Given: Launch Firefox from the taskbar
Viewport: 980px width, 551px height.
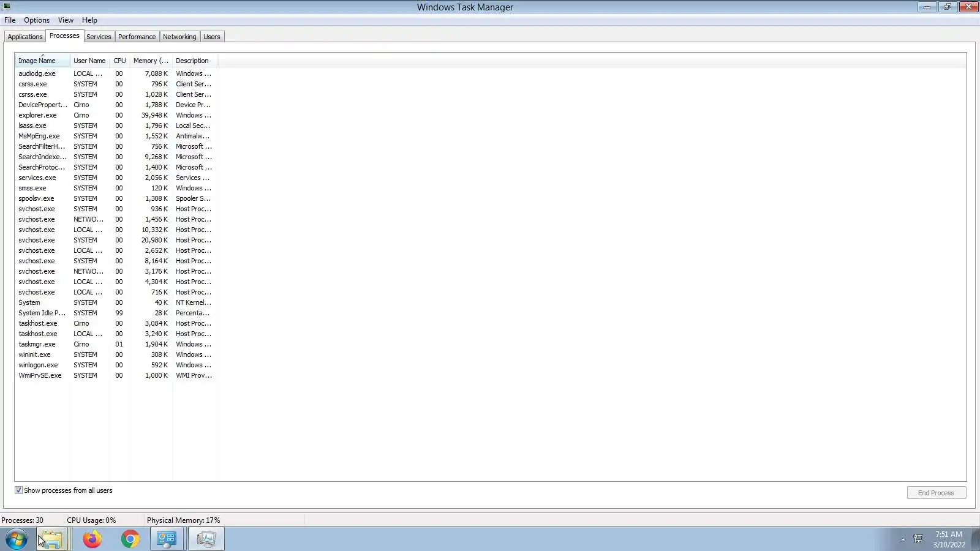Looking at the screenshot, I should tap(92, 539).
